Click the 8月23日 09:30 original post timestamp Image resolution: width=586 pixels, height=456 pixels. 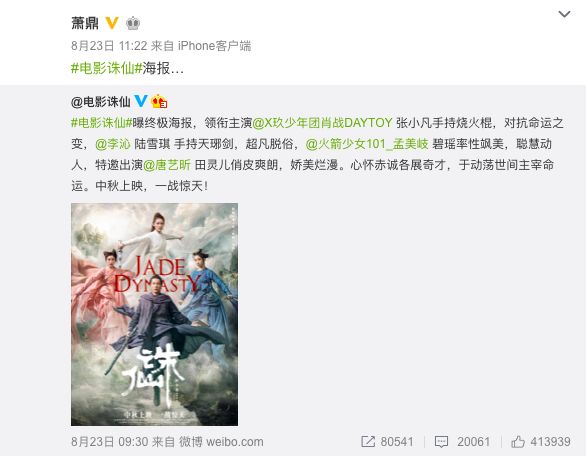tap(110, 442)
